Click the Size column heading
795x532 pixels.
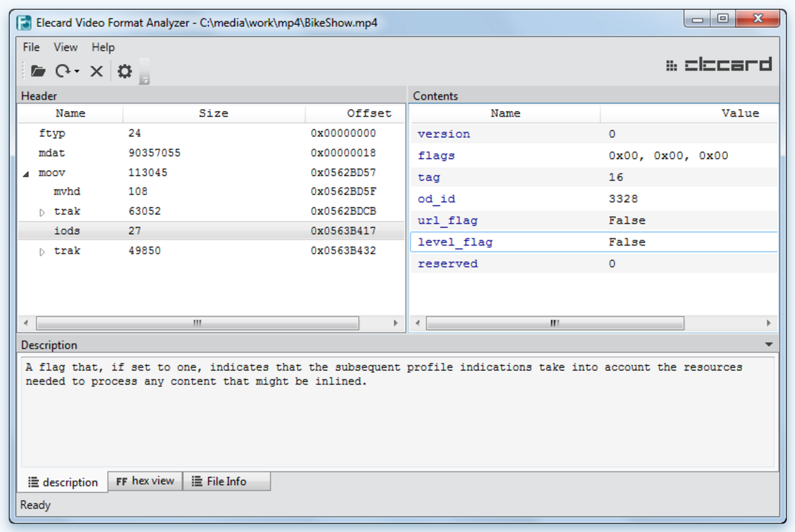[x=214, y=113]
